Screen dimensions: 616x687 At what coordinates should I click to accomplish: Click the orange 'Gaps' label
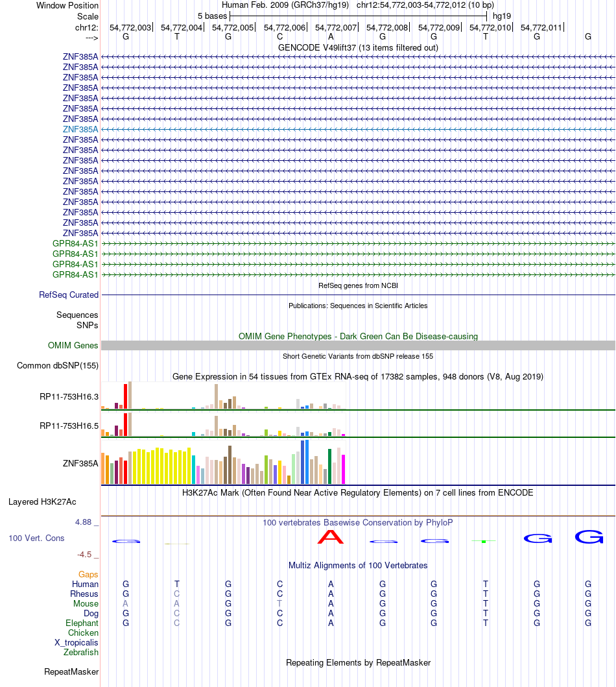tap(88, 574)
